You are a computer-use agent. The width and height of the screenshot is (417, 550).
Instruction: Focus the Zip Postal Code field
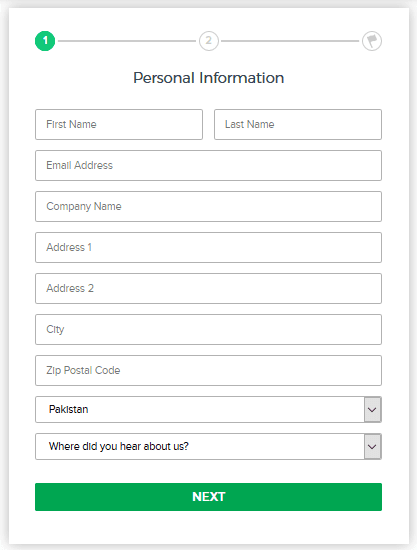[208, 370]
